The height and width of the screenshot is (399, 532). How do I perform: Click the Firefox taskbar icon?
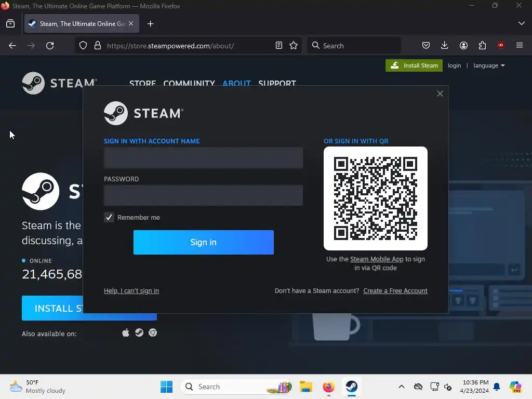[328, 387]
